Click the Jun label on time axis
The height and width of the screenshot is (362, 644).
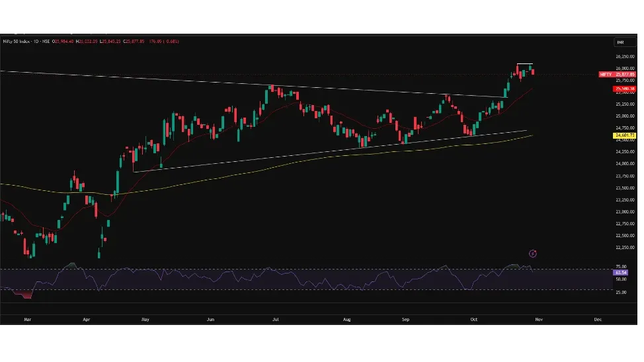tap(210, 319)
